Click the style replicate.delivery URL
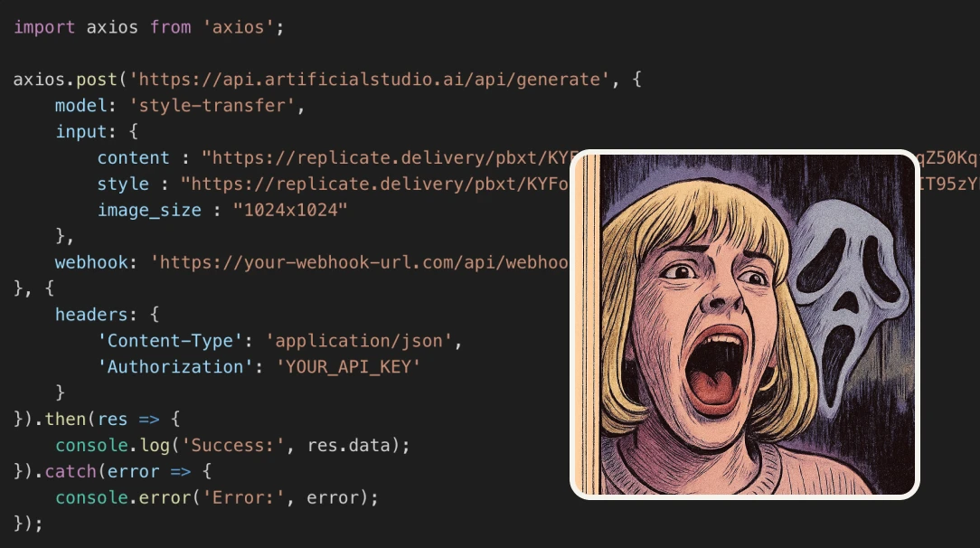980x548 pixels. coord(375,184)
